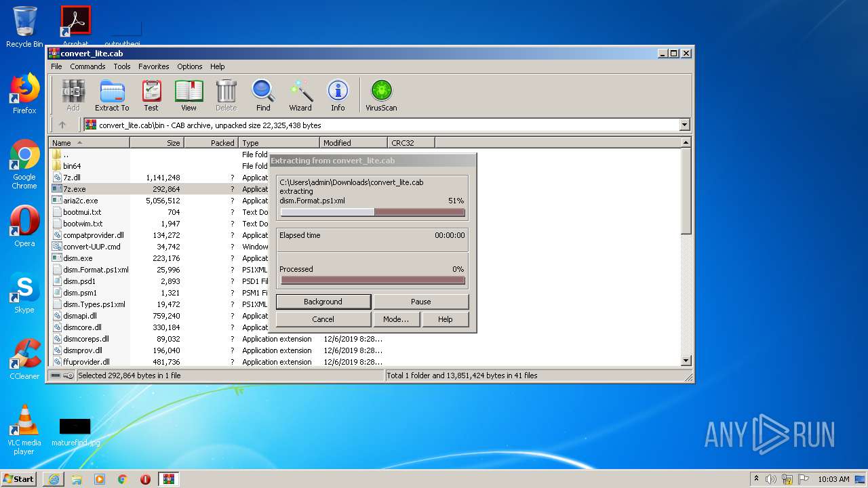Click the View toolbar icon
The height and width of the screenshot is (488, 868).
pyautogui.click(x=189, y=96)
